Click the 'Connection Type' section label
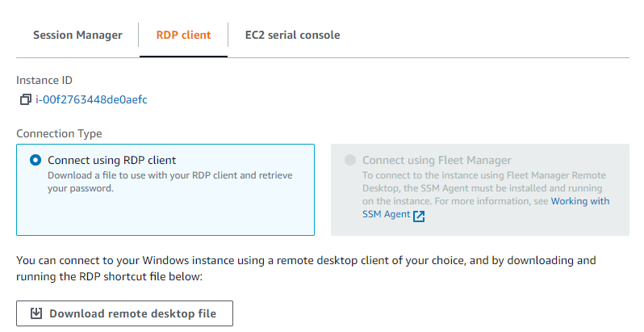The width and height of the screenshot is (644, 332). [x=59, y=133]
